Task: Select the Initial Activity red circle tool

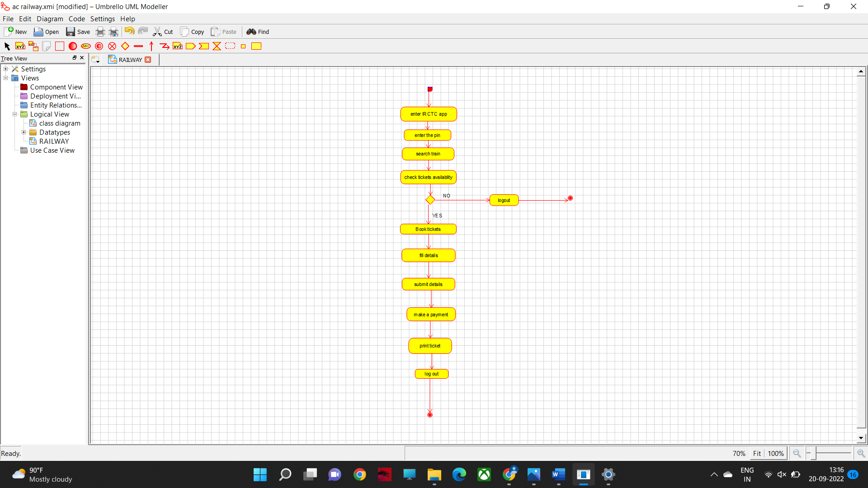Action: [x=72, y=46]
